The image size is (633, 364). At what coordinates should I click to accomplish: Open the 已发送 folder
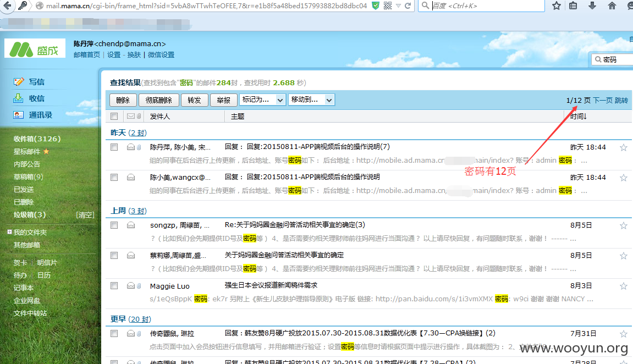[24, 190]
